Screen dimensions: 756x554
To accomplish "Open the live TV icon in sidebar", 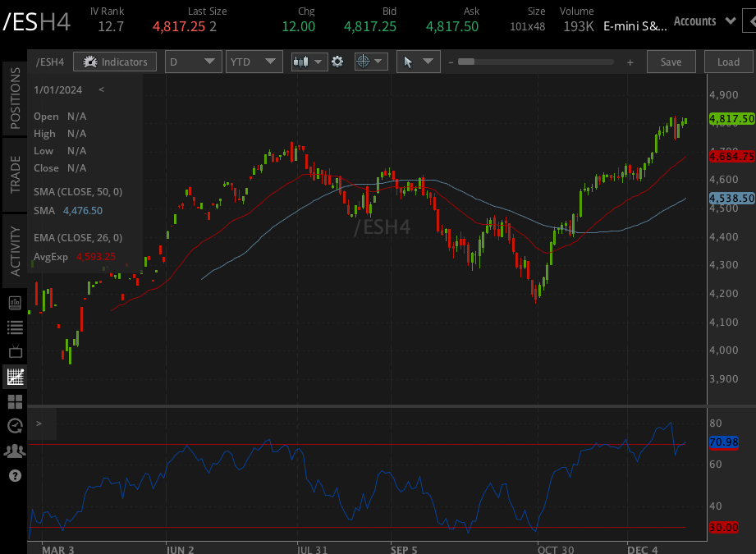I will tap(15, 351).
